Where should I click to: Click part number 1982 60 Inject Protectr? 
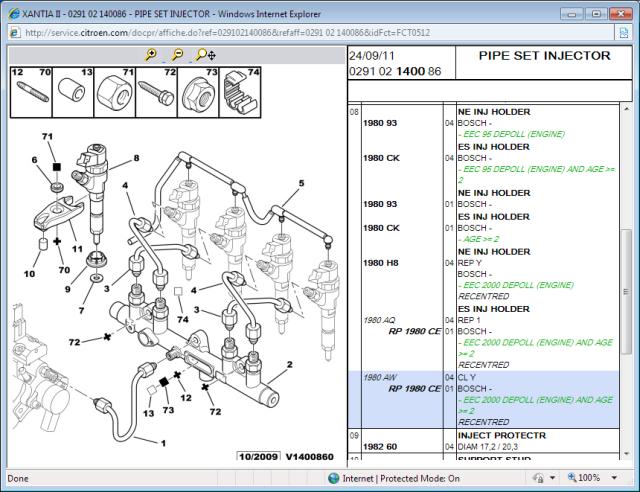pyautogui.click(x=380, y=447)
